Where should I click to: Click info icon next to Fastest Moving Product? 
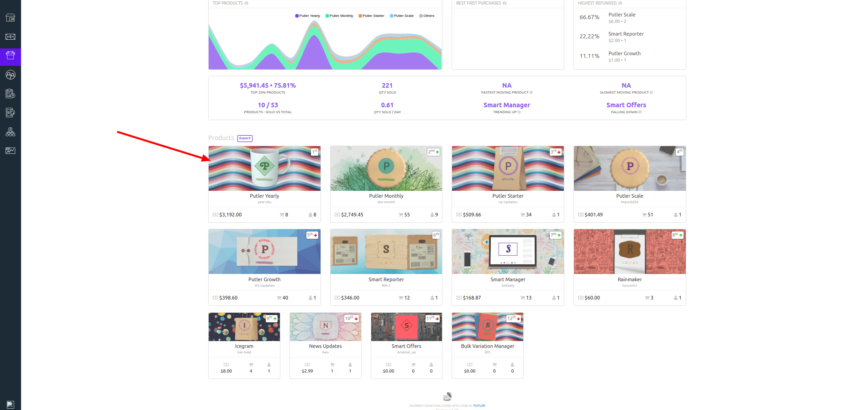pos(531,93)
